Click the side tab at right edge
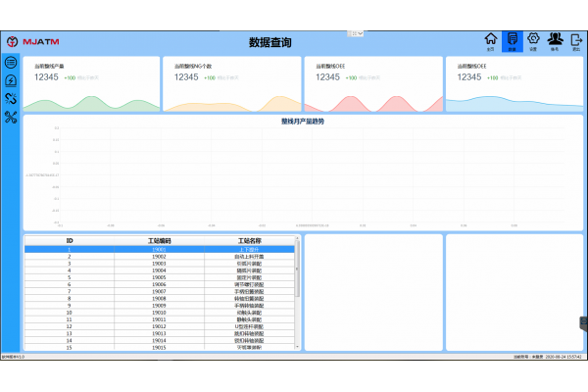Screen dimensions: 588x392 583,323
